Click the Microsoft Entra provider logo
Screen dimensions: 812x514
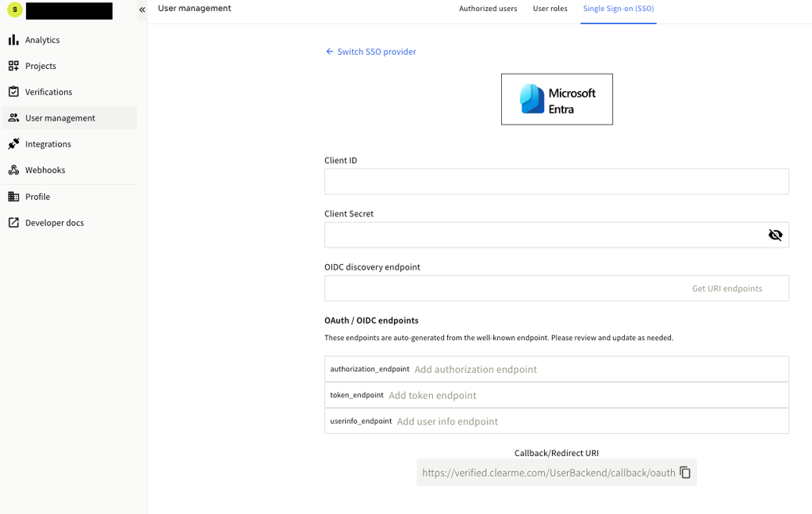(x=557, y=99)
